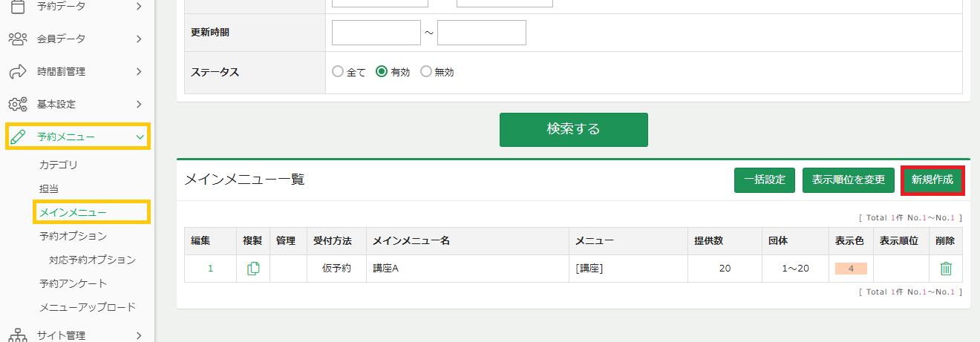Open the edit link 1 for 講座A
This screenshot has width=980, height=342.
(x=210, y=269)
